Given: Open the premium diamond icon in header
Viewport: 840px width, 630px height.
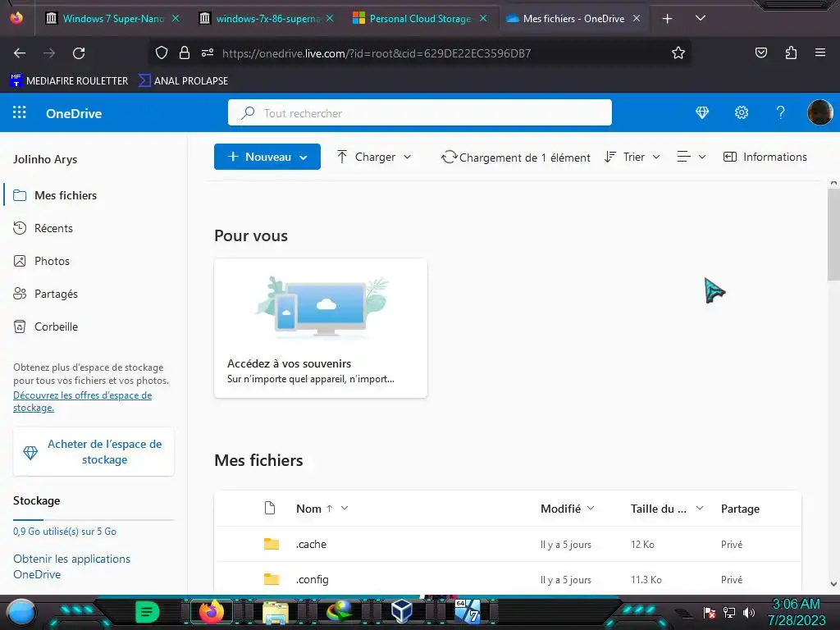Looking at the screenshot, I should tap(702, 112).
